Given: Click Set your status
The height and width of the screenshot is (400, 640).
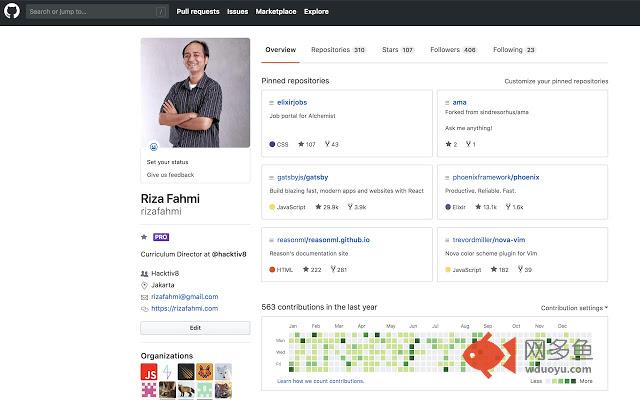Looking at the screenshot, I should [x=167, y=162].
